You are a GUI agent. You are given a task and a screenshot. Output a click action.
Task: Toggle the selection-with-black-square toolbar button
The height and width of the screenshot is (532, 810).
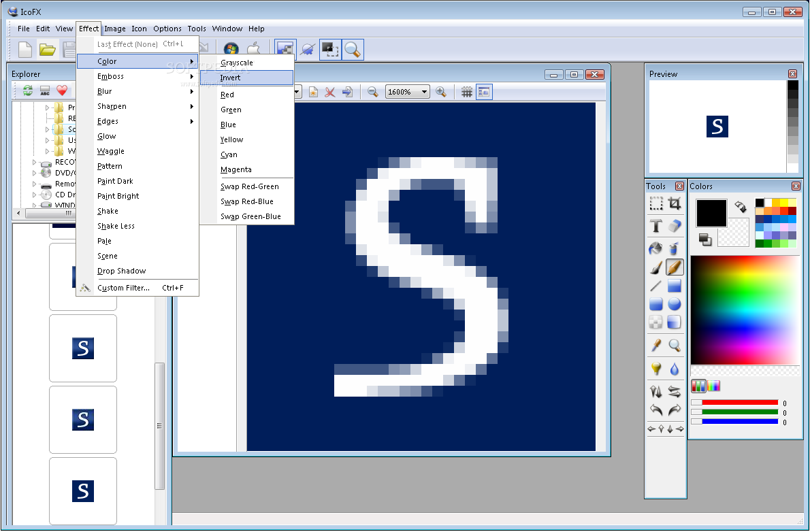[x=330, y=50]
